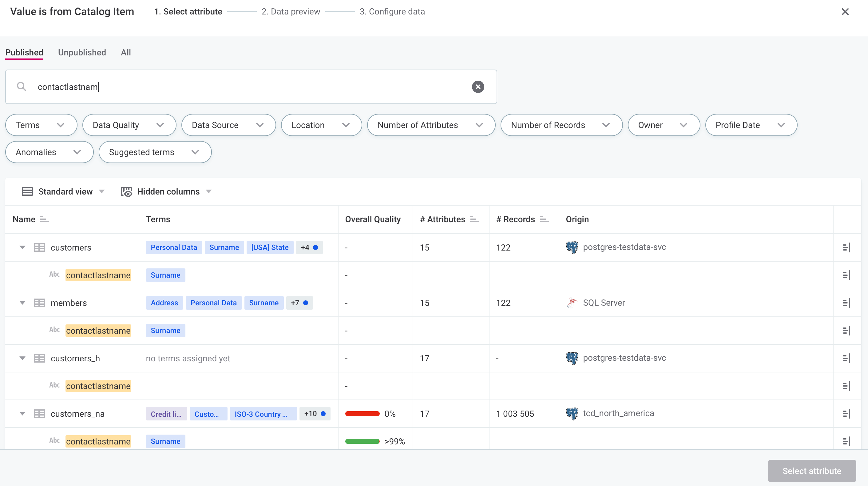Click the PostgreSQL icon for customers table
This screenshot has height=486, width=868.
572,247
